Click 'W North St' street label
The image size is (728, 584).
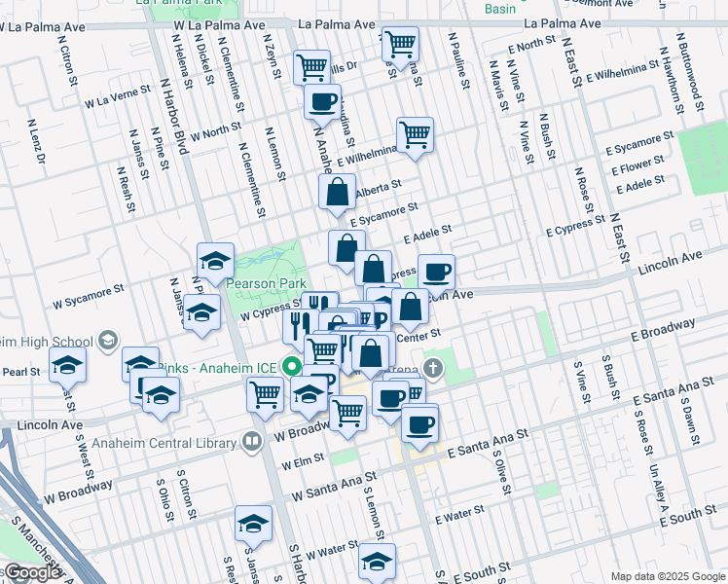(x=216, y=130)
